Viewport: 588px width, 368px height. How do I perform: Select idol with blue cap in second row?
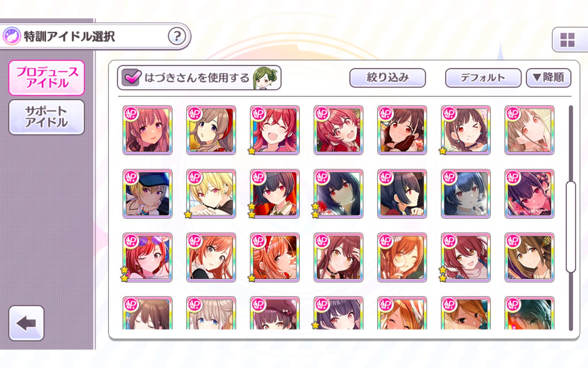click(147, 194)
